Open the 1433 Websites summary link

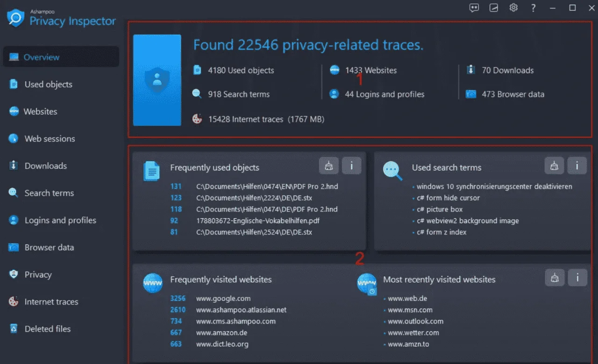(x=371, y=70)
